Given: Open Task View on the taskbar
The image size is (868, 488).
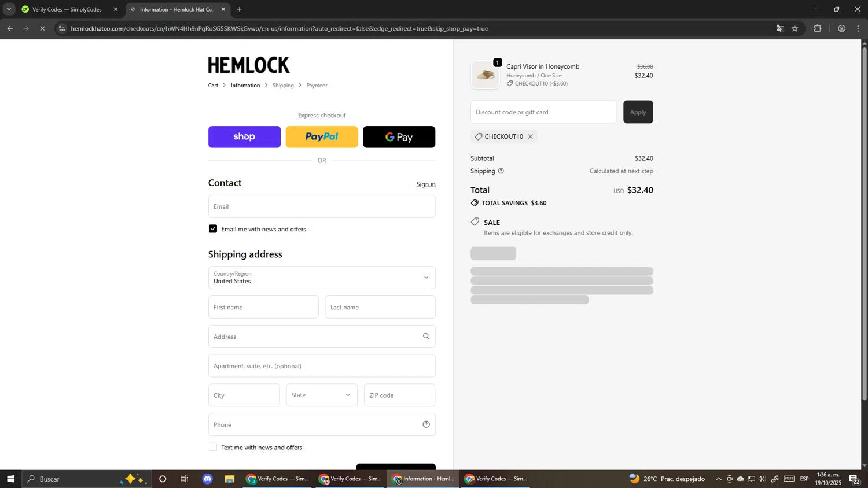Looking at the screenshot, I should (185, 479).
